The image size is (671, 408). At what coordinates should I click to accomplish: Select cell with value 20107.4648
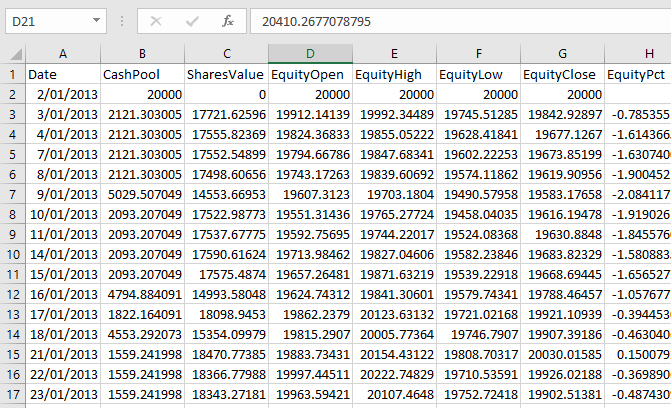394,394
